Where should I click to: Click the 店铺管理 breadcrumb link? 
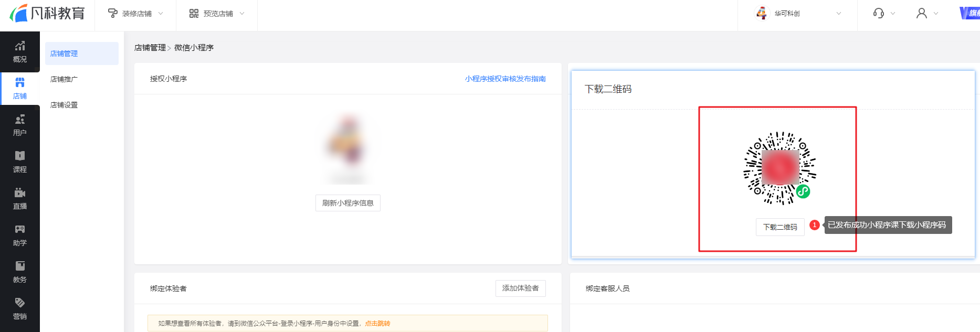point(150,48)
